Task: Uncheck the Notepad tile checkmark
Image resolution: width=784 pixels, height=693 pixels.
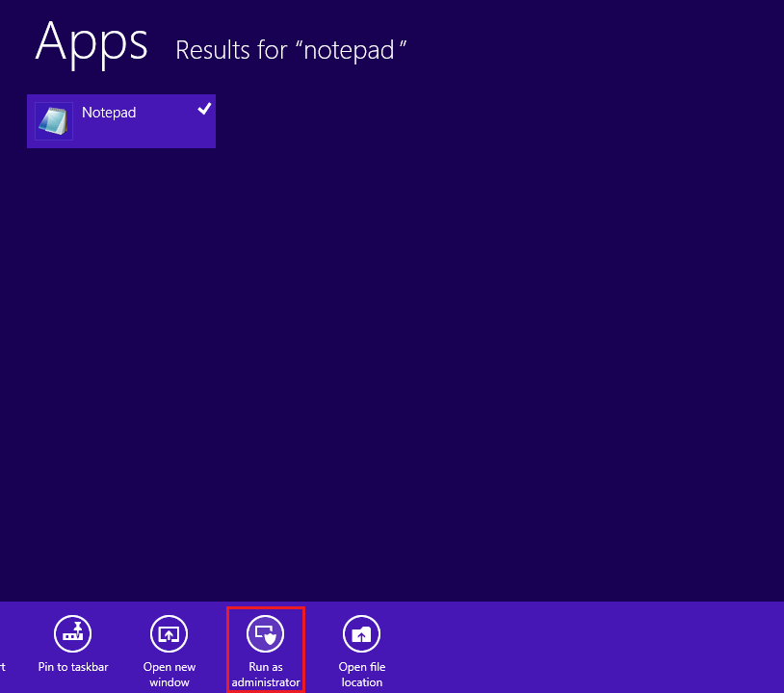Action: click(x=204, y=108)
